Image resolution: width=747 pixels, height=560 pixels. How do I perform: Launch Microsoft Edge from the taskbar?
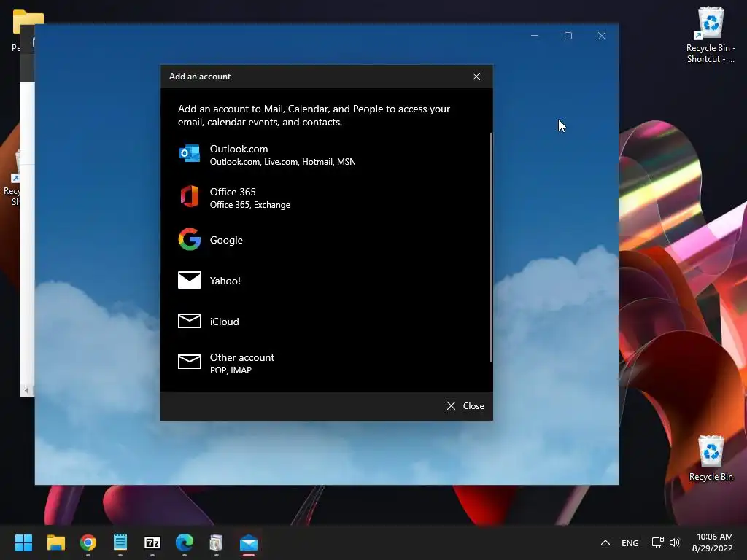(185, 542)
